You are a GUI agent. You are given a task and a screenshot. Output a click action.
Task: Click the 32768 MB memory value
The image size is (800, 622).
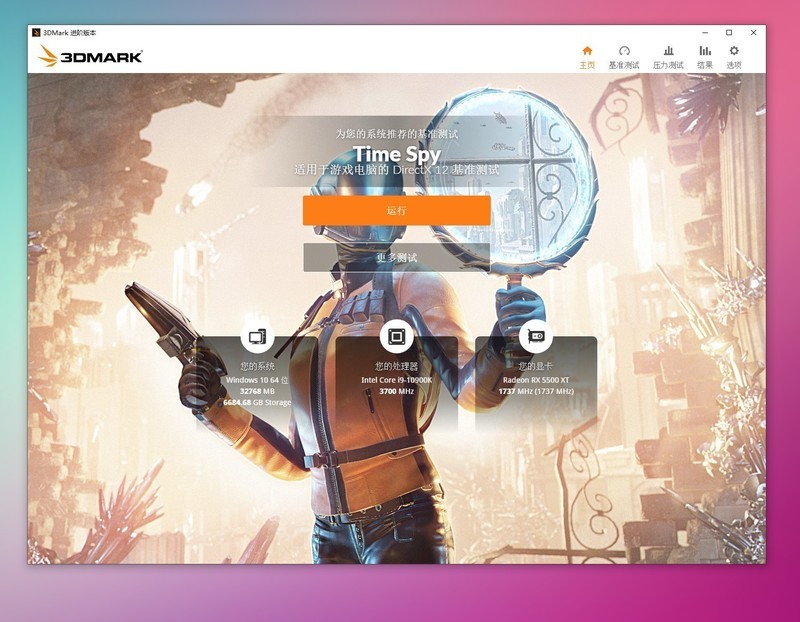[x=257, y=391]
